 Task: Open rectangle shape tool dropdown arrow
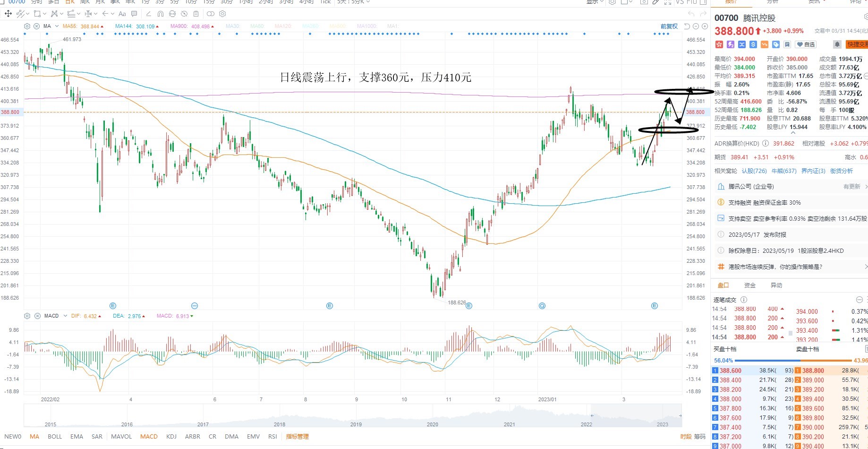(44, 14)
